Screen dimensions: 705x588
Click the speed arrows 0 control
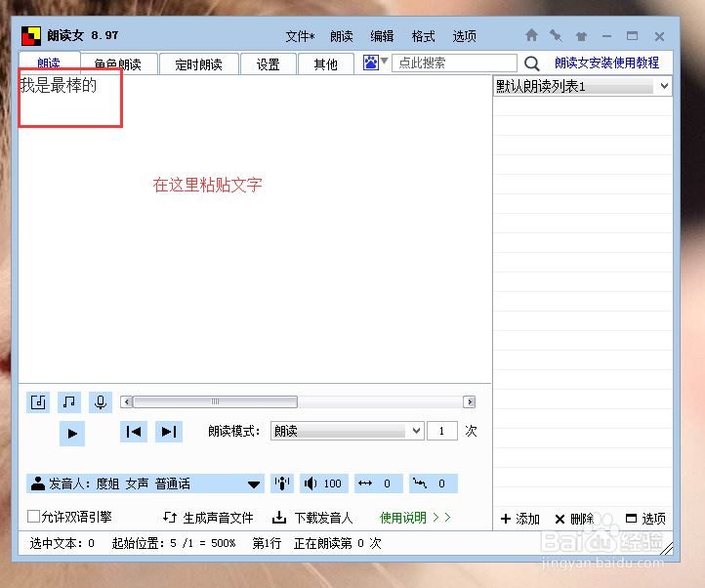pyautogui.click(x=378, y=483)
